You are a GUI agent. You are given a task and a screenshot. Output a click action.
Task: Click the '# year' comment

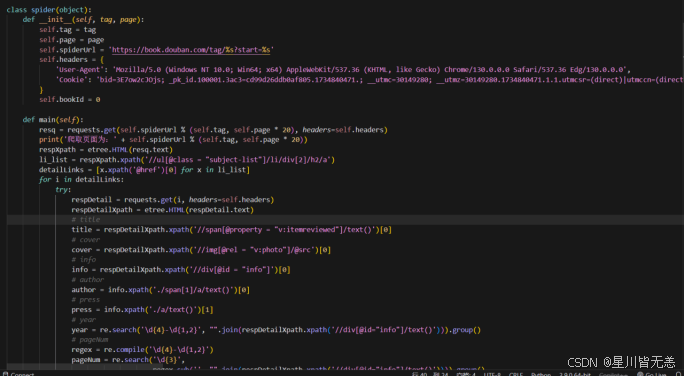coord(84,320)
